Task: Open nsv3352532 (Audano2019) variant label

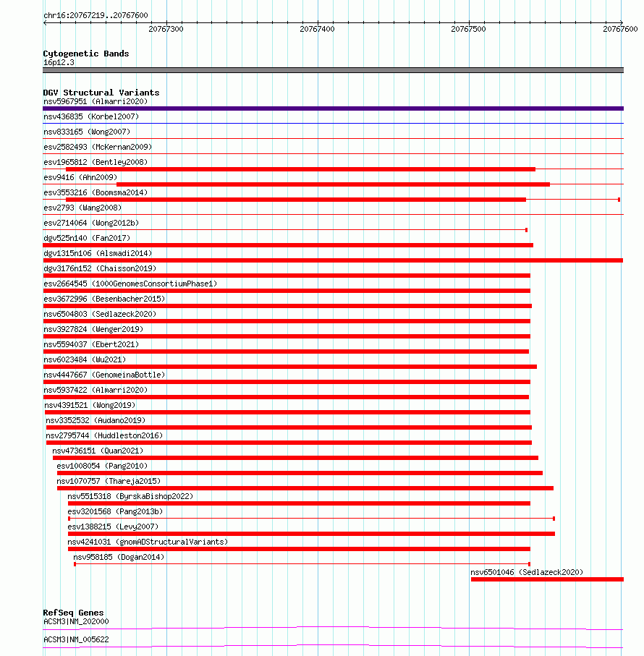Action: [x=96, y=420]
